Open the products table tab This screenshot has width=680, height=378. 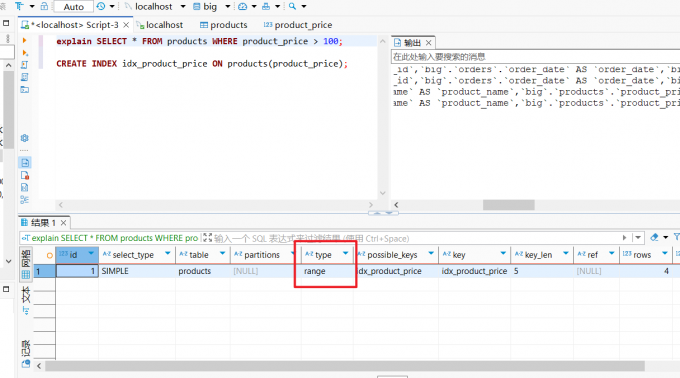click(223, 25)
